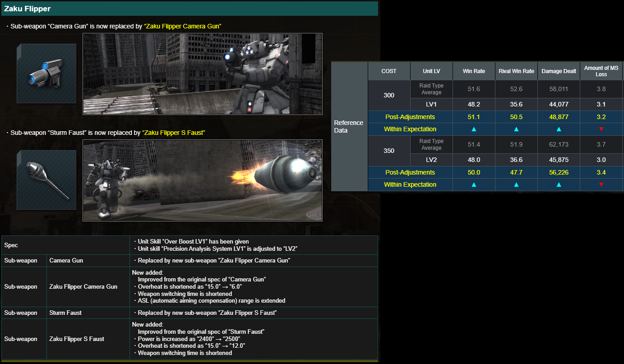Click the Post-Adjustments label beside 51.1

pos(410,117)
